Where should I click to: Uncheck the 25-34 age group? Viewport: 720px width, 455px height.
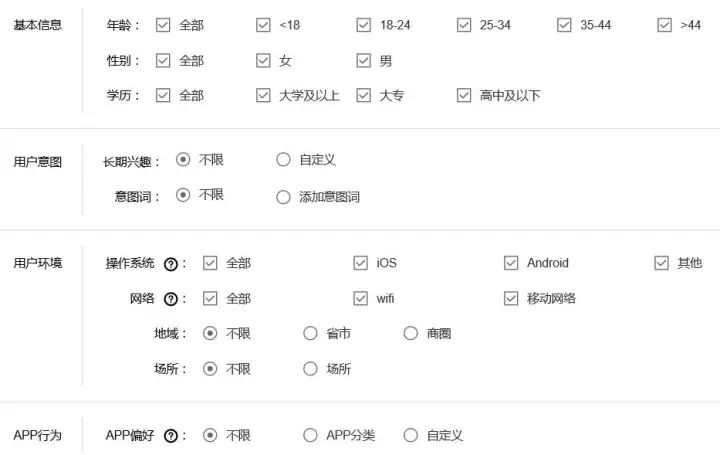[464, 25]
